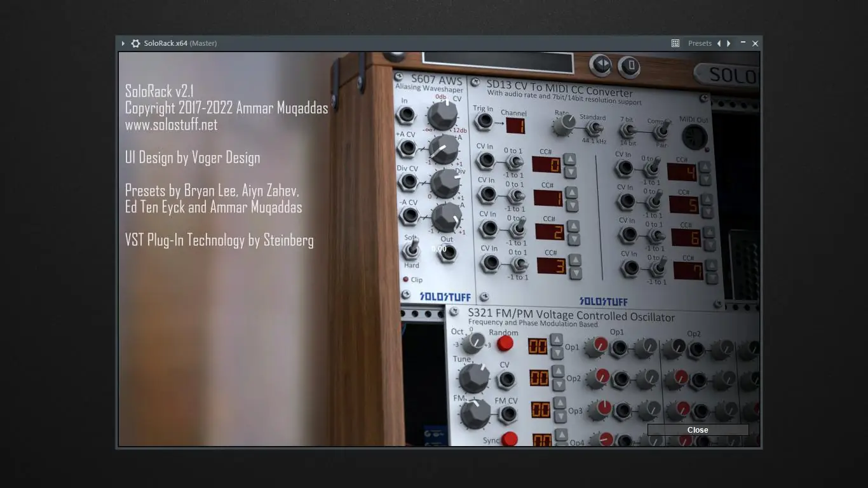
Task: Click the grid icon beside Presets
Action: point(675,43)
